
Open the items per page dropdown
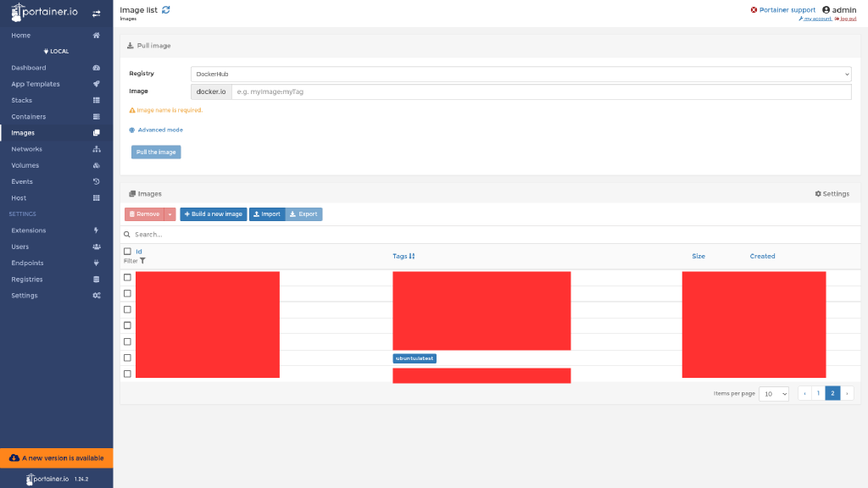pos(773,393)
